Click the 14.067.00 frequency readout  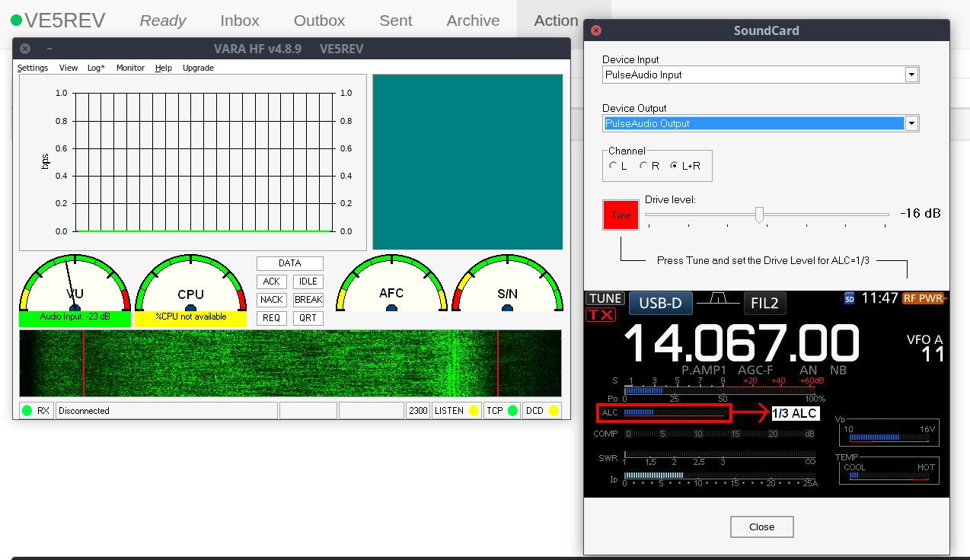point(742,344)
